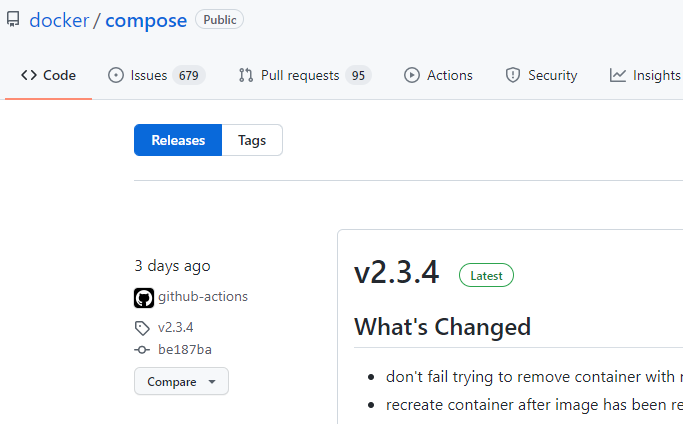Click the commit icon beside be187ba
The width and height of the screenshot is (683, 424).
tap(142, 350)
